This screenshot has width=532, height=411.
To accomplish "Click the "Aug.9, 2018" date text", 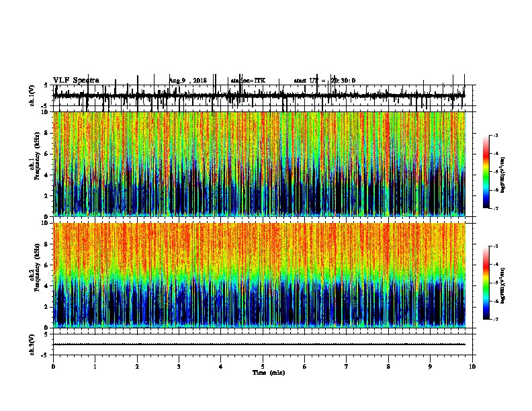I will click(187, 81).
